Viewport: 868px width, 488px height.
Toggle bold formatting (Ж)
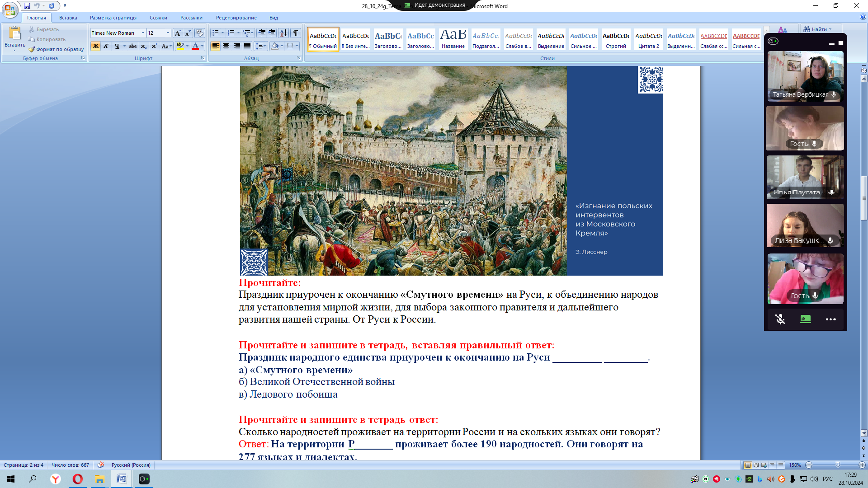tap(95, 46)
